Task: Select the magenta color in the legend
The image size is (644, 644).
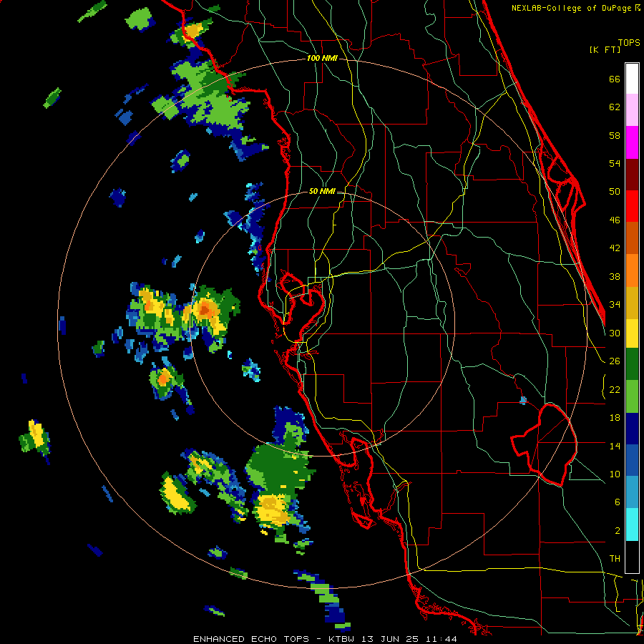Action: pos(632,142)
